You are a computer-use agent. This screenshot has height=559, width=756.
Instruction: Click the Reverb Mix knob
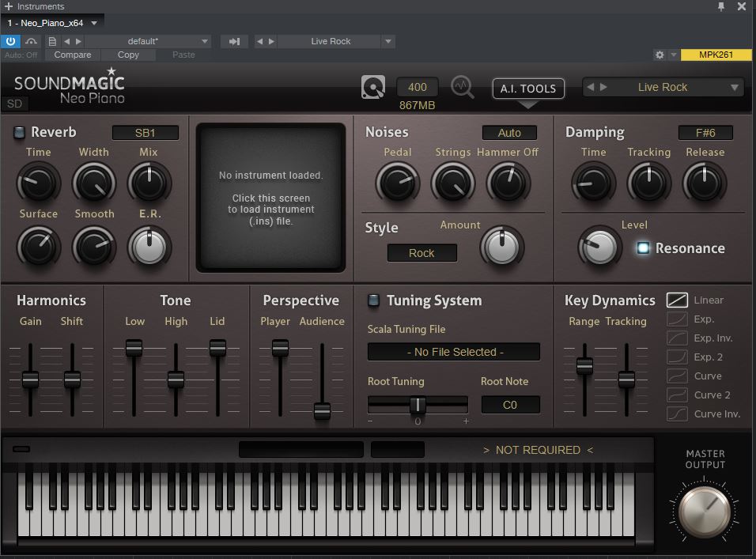[149, 183]
